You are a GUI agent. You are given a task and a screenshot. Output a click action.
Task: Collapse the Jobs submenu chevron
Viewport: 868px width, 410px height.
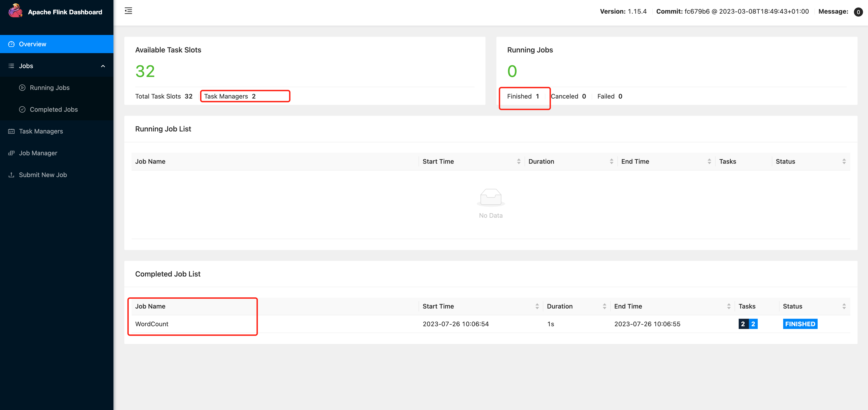point(103,66)
